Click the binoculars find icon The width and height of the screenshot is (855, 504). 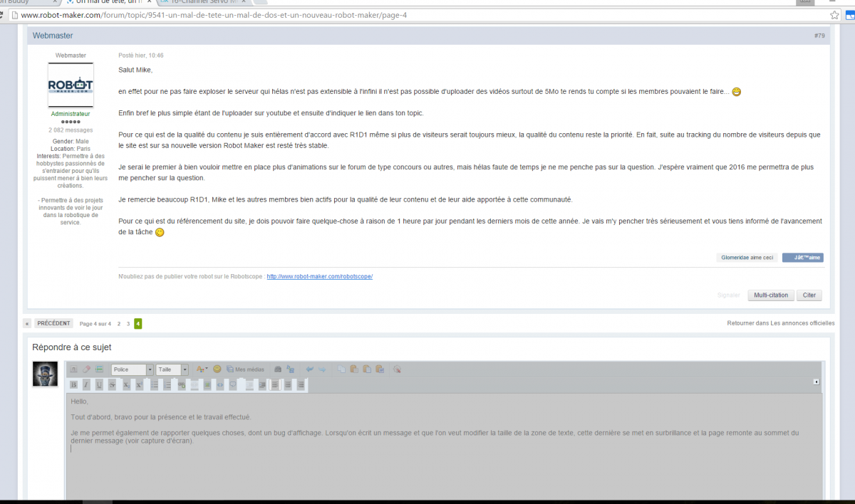tap(278, 369)
